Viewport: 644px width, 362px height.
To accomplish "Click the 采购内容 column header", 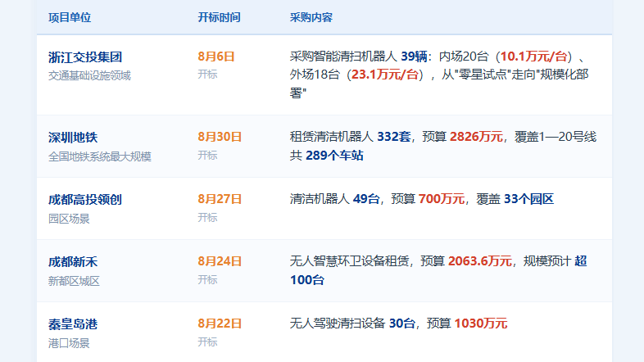I will (311, 17).
